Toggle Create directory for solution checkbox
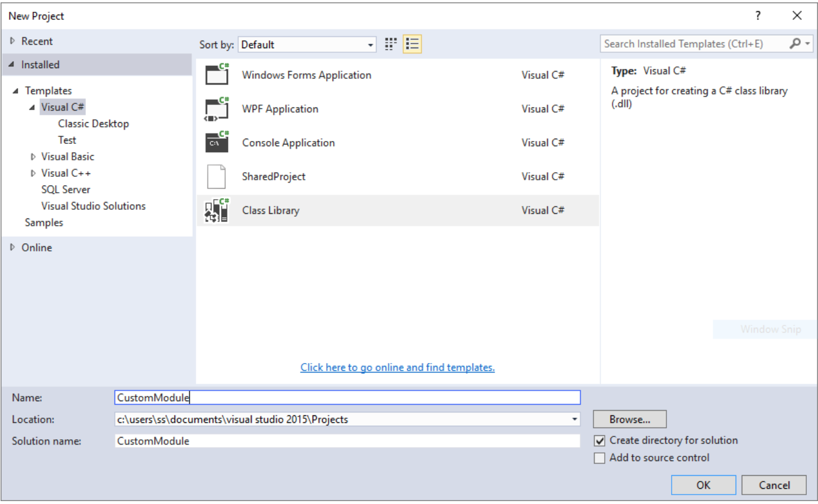This screenshot has height=504, width=818. click(x=599, y=441)
